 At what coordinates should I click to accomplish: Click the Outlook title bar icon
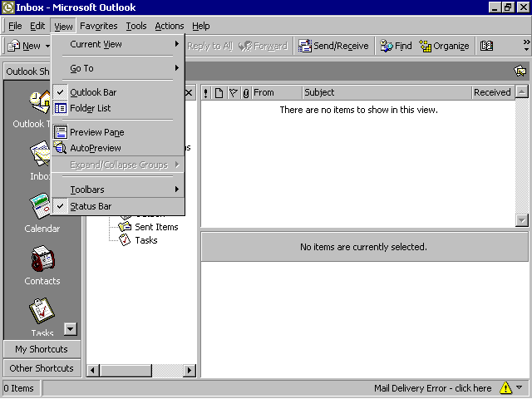click(8, 7)
